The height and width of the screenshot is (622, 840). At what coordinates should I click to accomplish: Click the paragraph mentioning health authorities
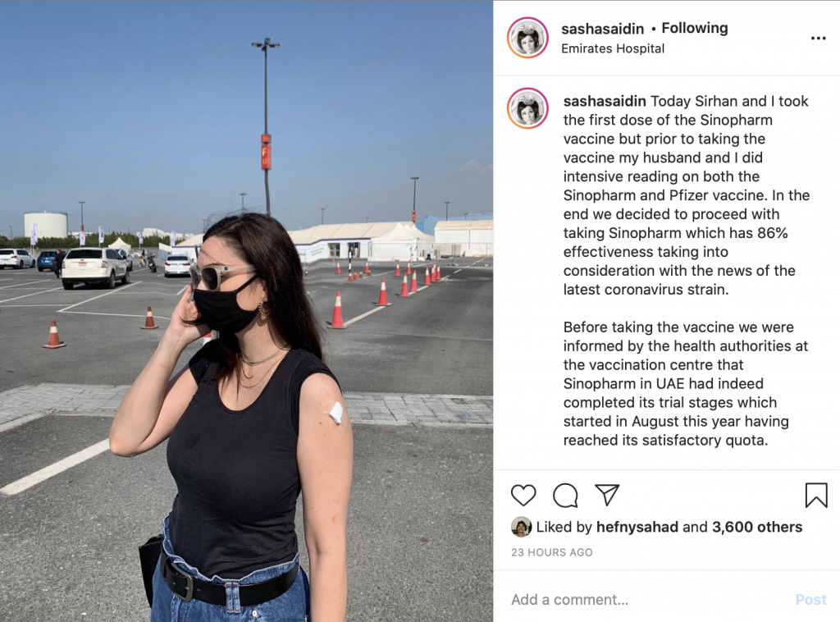pyautogui.click(x=686, y=383)
